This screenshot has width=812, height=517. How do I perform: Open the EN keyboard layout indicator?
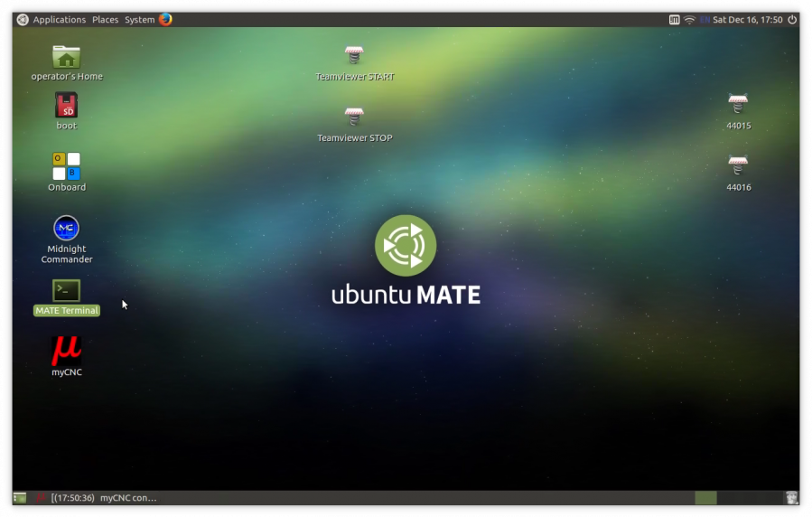pyautogui.click(x=705, y=20)
